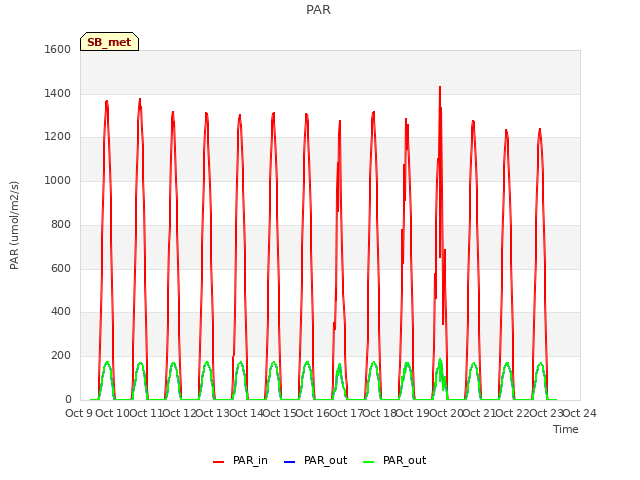The width and height of the screenshot is (640, 480).
Task: Click the 1200 y-axis tick label
Action: [58, 137]
